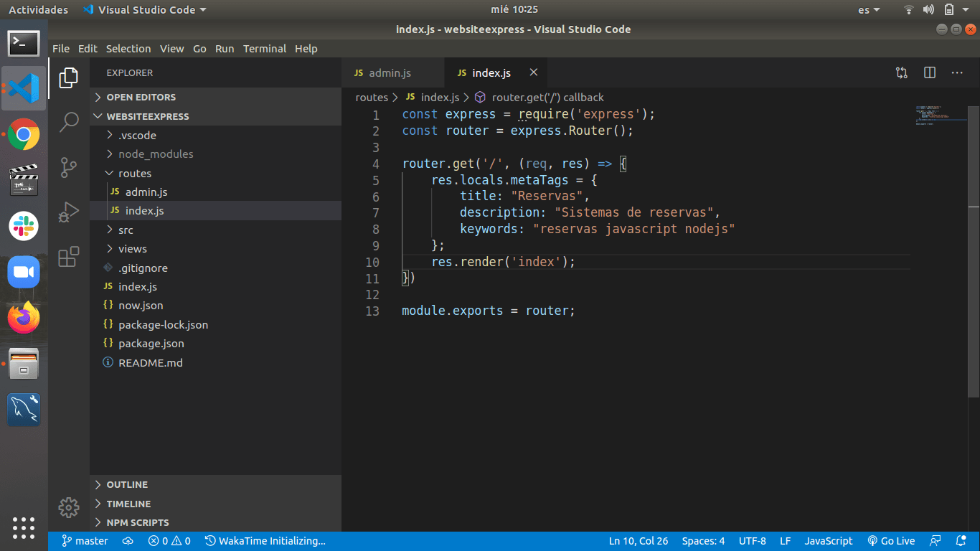Open the Extensions view
The width and height of the screenshot is (980, 551).
click(x=69, y=257)
